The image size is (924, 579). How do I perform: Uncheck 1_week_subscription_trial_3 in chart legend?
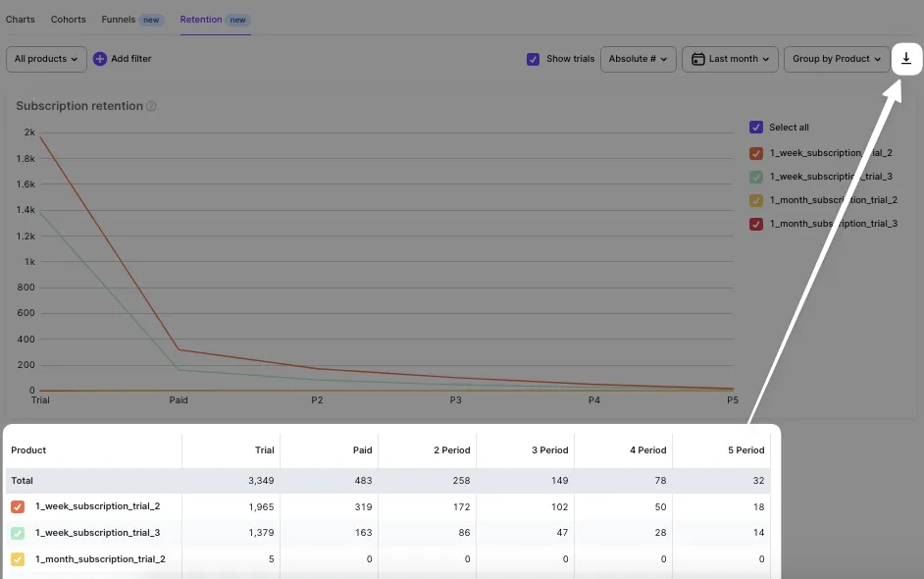[755, 177]
